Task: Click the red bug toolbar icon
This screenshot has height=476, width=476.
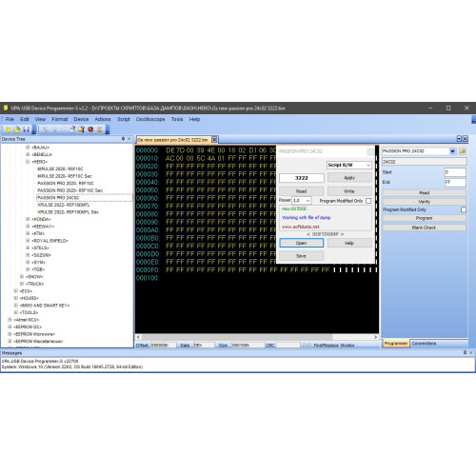Action: tap(90, 129)
